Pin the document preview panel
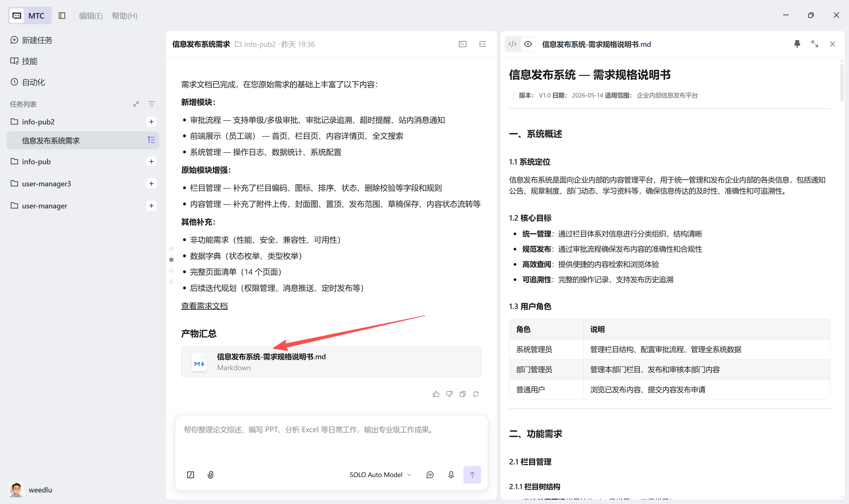The height and width of the screenshot is (504, 849). [797, 44]
